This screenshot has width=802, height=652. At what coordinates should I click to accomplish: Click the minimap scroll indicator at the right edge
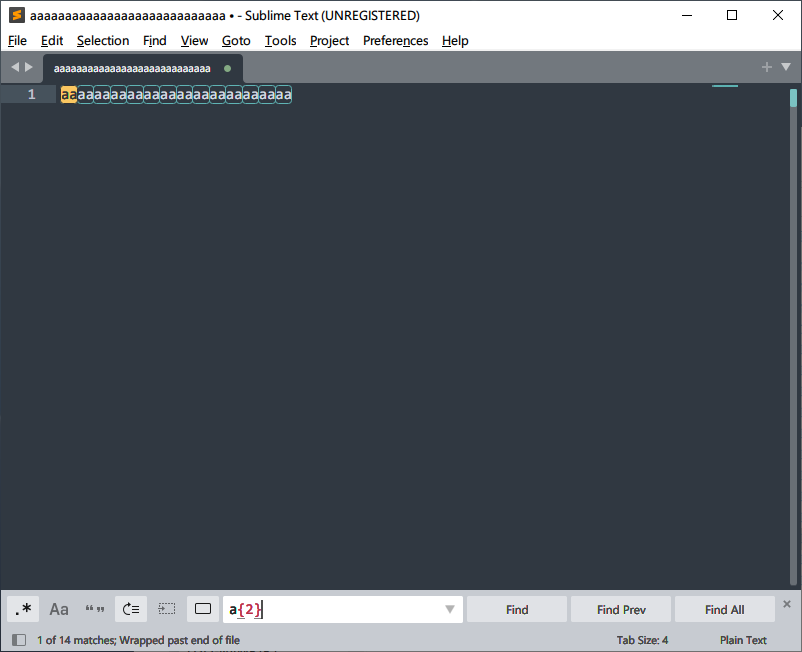click(x=795, y=100)
